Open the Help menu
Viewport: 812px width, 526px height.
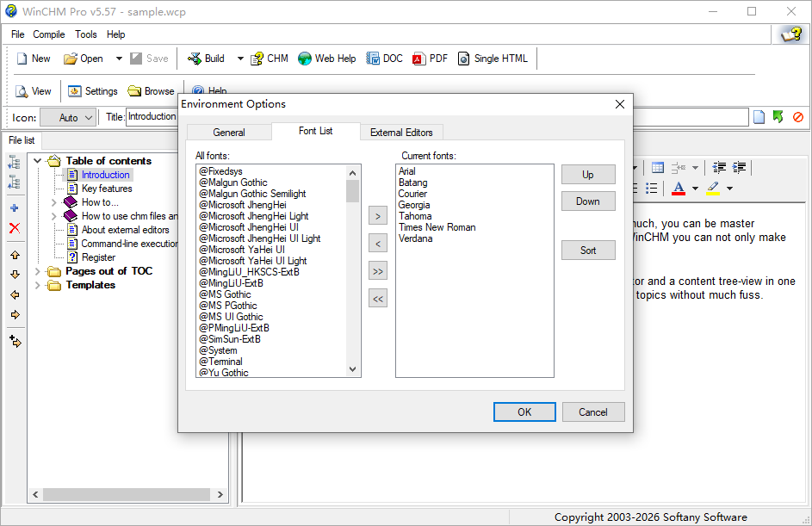click(x=116, y=34)
